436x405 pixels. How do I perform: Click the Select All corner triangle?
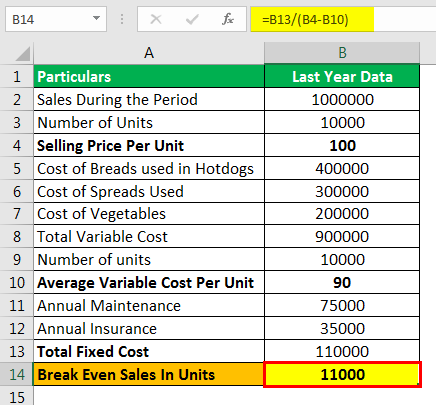pos(23,54)
